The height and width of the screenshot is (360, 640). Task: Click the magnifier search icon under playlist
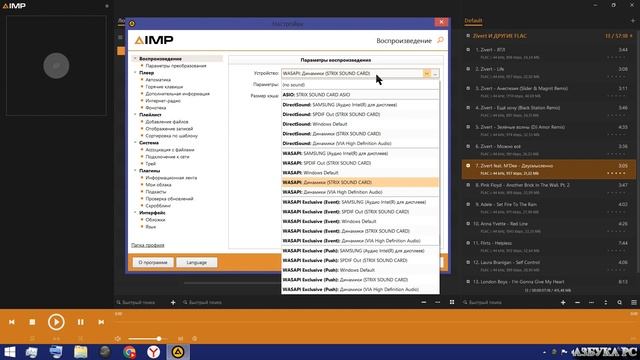(x=620, y=302)
